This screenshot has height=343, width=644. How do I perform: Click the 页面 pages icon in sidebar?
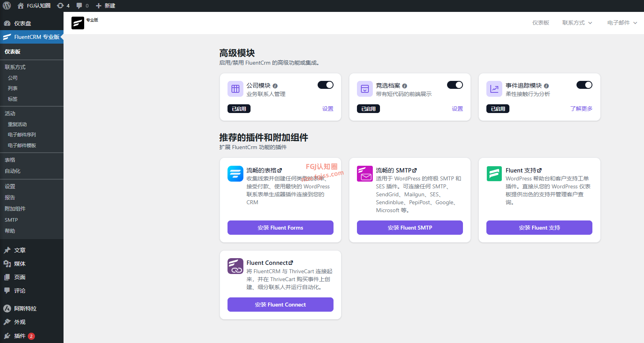[x=7, y=277]
